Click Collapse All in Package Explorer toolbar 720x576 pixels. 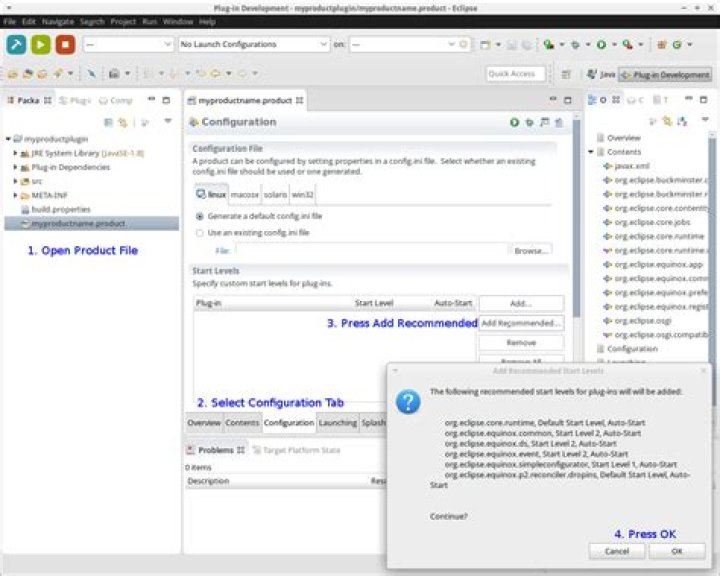tap(108, 122)
